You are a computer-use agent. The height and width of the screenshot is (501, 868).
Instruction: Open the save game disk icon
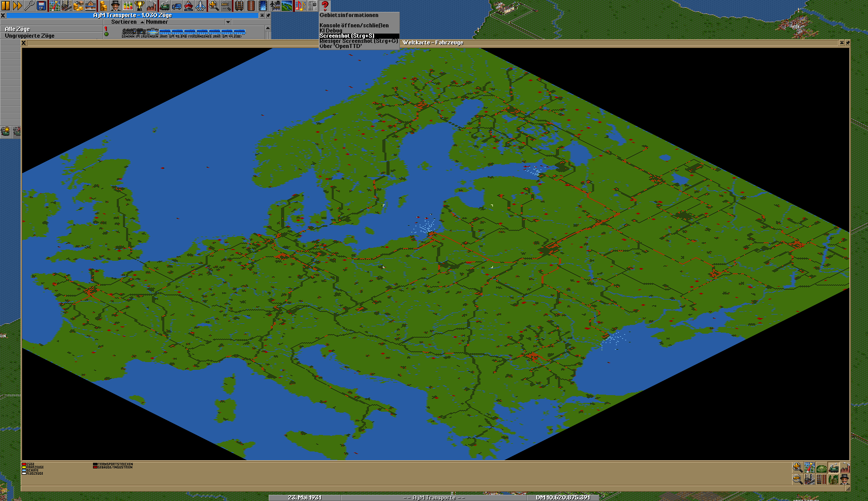pos(41,6)
